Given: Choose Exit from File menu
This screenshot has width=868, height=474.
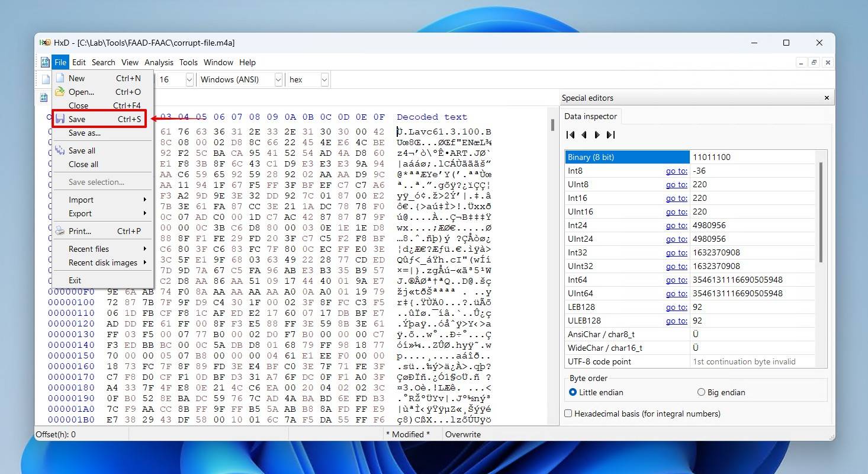Looking at the screenshot, I should click(103, 280).
